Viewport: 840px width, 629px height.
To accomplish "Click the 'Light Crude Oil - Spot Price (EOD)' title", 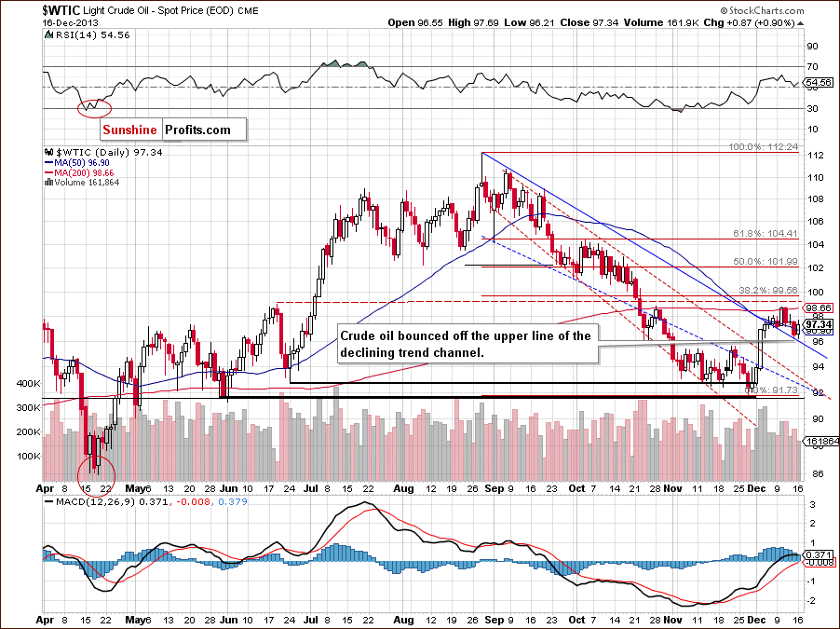I will pos(158,10).
